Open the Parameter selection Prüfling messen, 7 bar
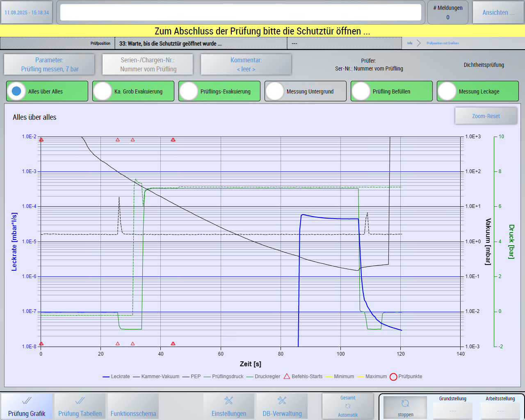The width and height of the screenshot is (525, 420). [49, 64]
